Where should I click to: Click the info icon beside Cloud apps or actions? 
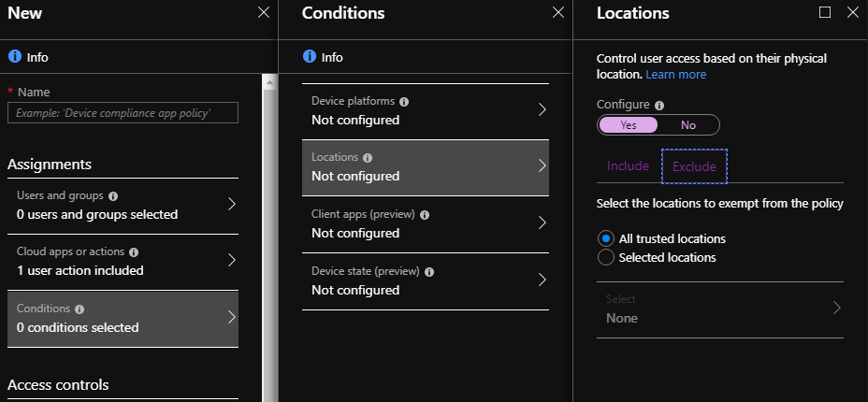[x=134, y=252]
